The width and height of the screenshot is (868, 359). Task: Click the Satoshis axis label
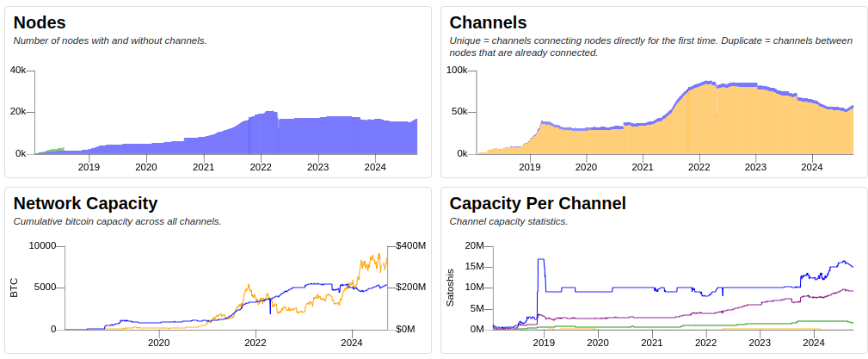click(x=450, y=288)
